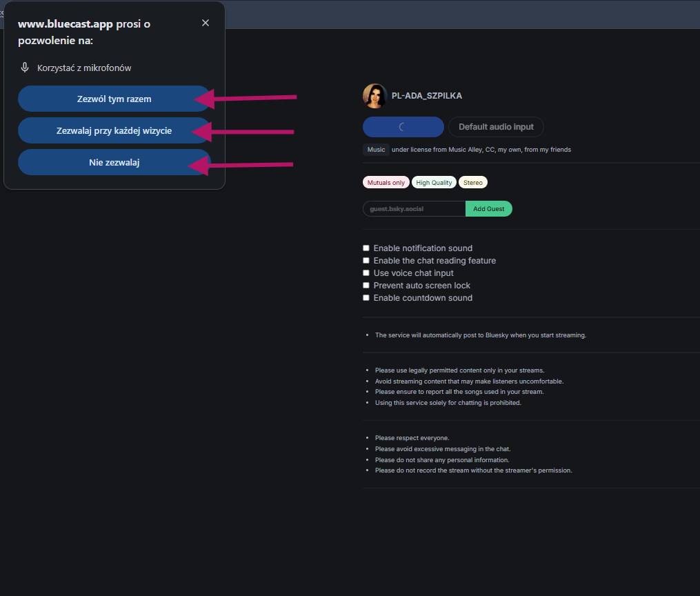Enable notification sound checkbox
The width and height of the screenshot is (700, 596).
[367, 248]
